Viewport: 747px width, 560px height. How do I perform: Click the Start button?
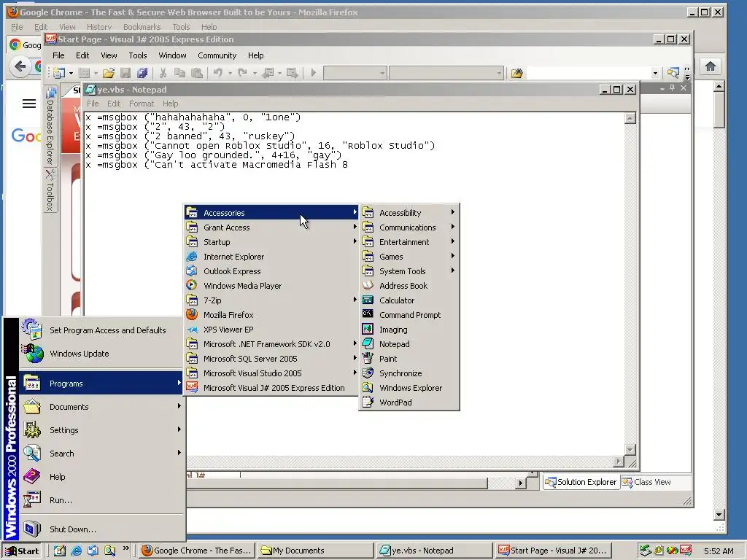(22, 551)
